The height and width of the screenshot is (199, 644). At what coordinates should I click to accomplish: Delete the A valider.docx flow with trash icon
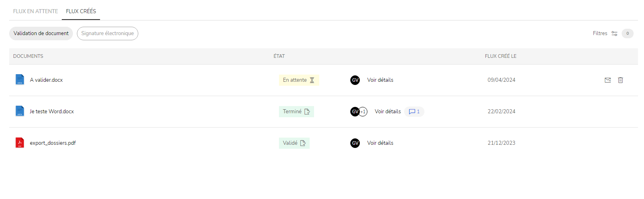[620, 80]
